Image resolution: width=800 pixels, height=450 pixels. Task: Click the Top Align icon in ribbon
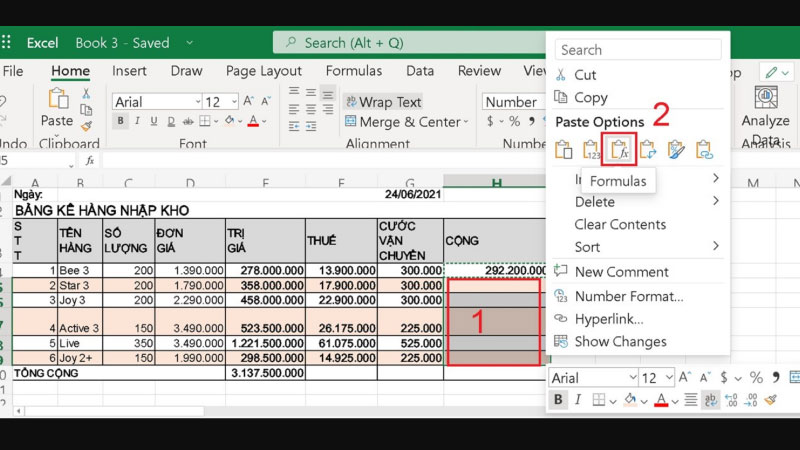(x=294, y=92)
